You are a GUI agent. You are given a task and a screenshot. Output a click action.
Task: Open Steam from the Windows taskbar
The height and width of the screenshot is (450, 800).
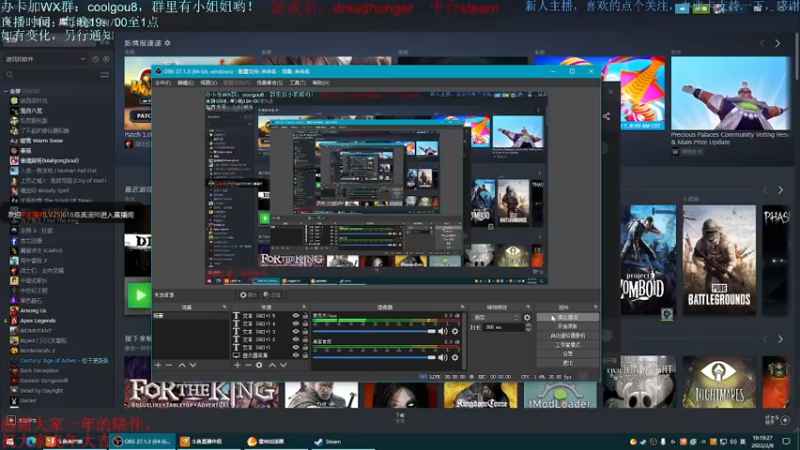coord(328,442)
